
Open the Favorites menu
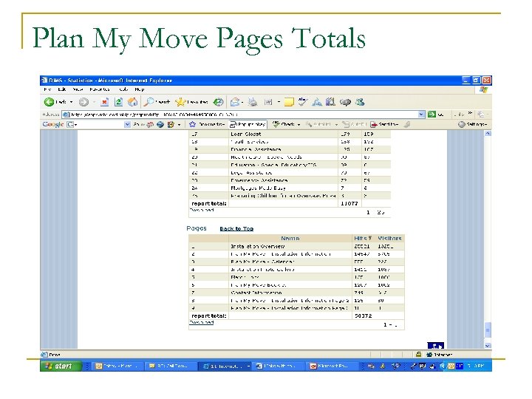pyautogui.click(x=100, y=89)
